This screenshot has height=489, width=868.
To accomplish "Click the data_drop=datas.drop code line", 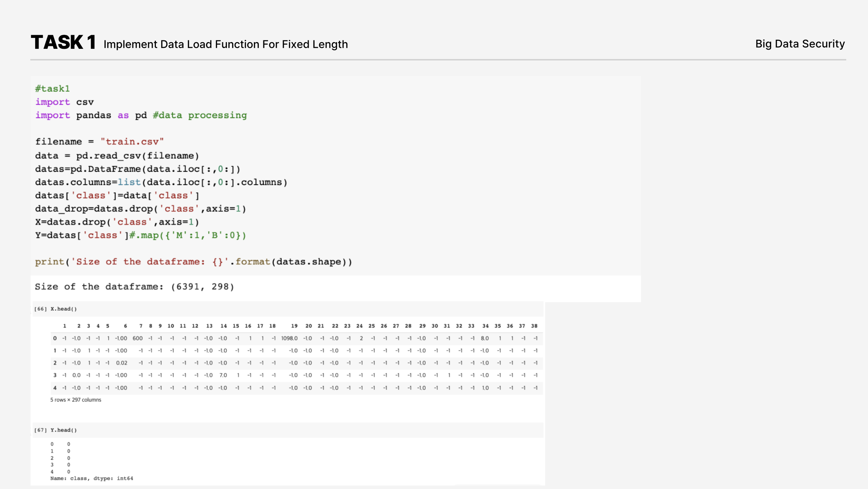I will tap(140, 209).
